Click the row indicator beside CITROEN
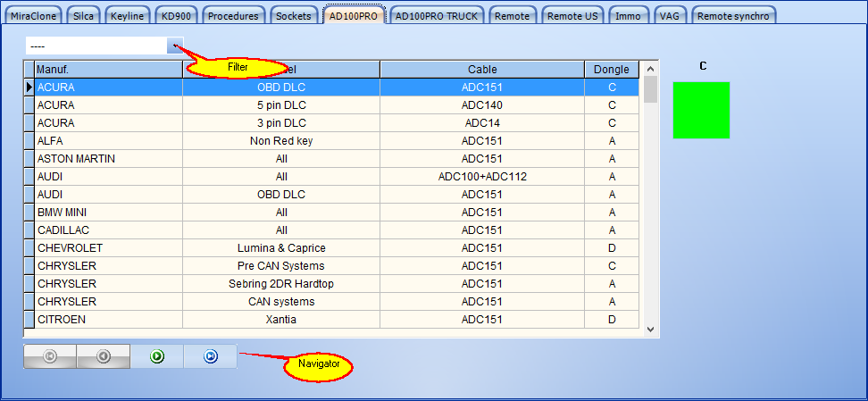 (29, 320)
